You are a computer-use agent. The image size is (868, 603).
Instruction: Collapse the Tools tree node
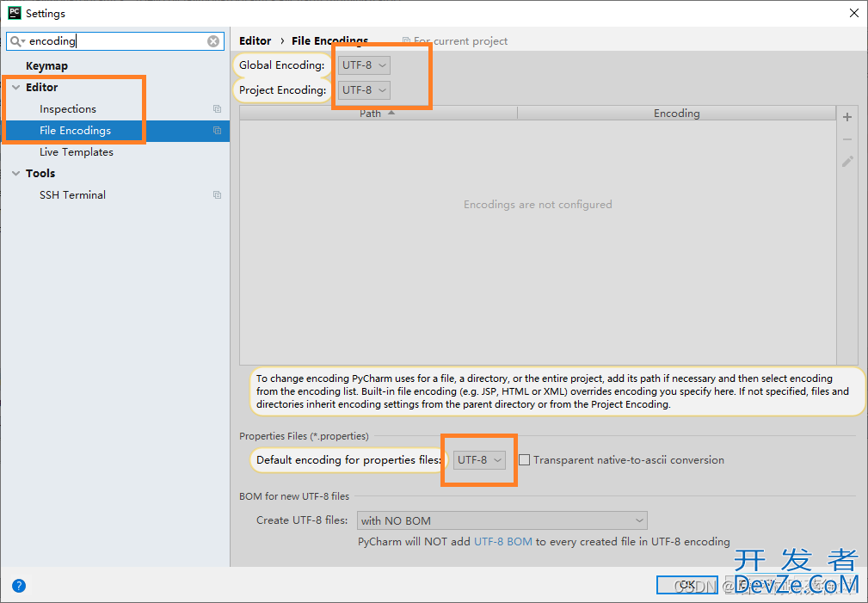pos(16,173)
